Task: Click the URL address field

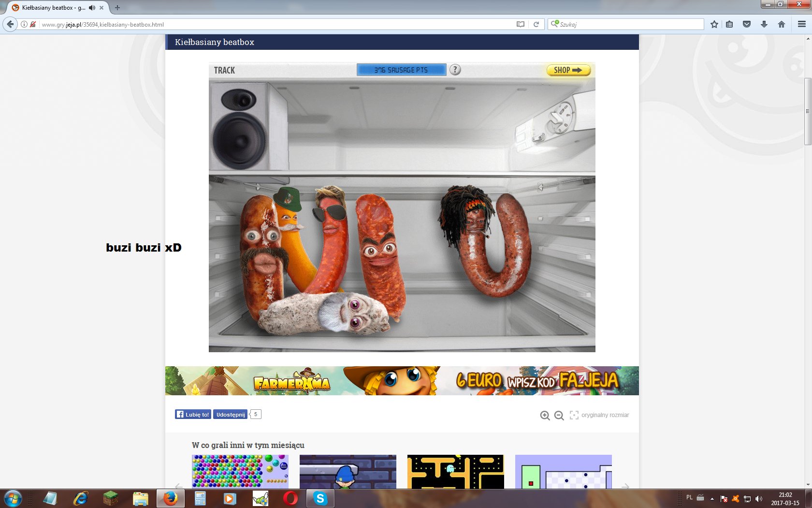Action: 275,24
